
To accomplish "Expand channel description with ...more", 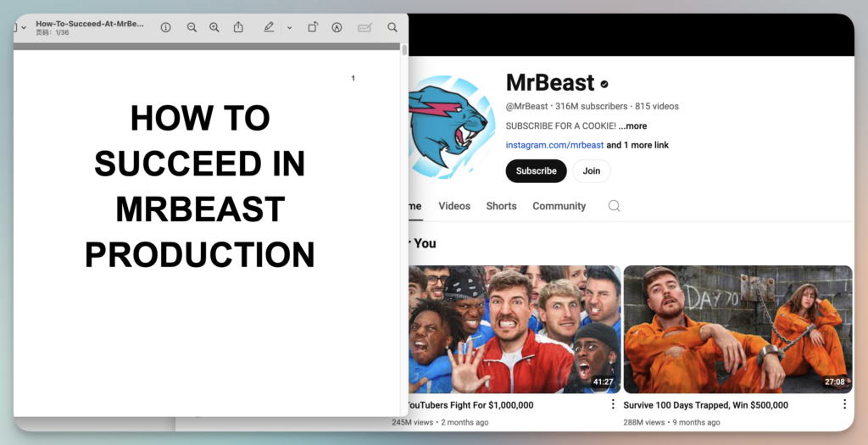I will pyautogui.click(x=632, y=125).
